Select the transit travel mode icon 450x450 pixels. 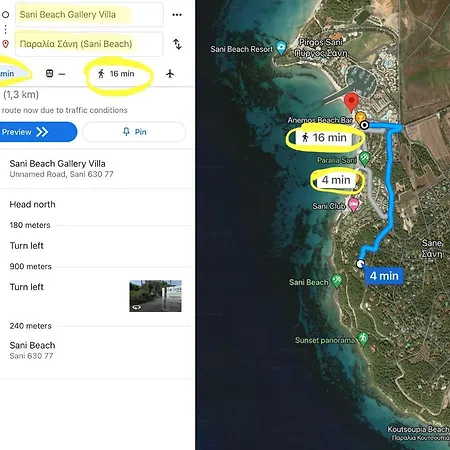(x=50, y=73)
